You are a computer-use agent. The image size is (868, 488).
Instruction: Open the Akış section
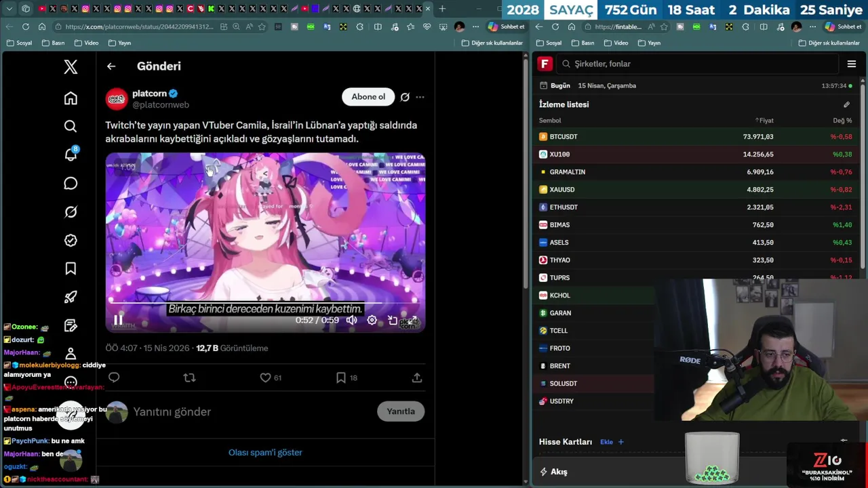click(553, 472)
